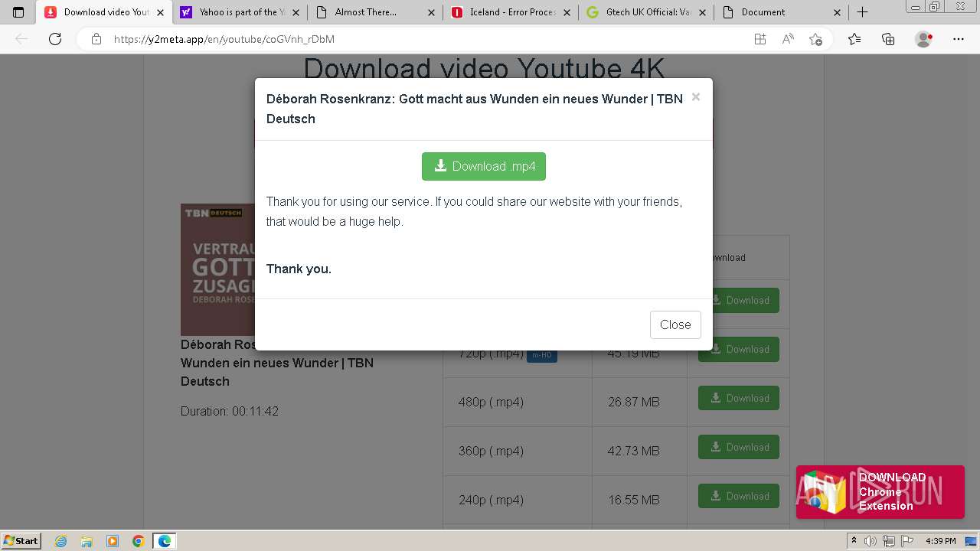
Task: Select the Download video YouTube tab
Action: [106, 12]
